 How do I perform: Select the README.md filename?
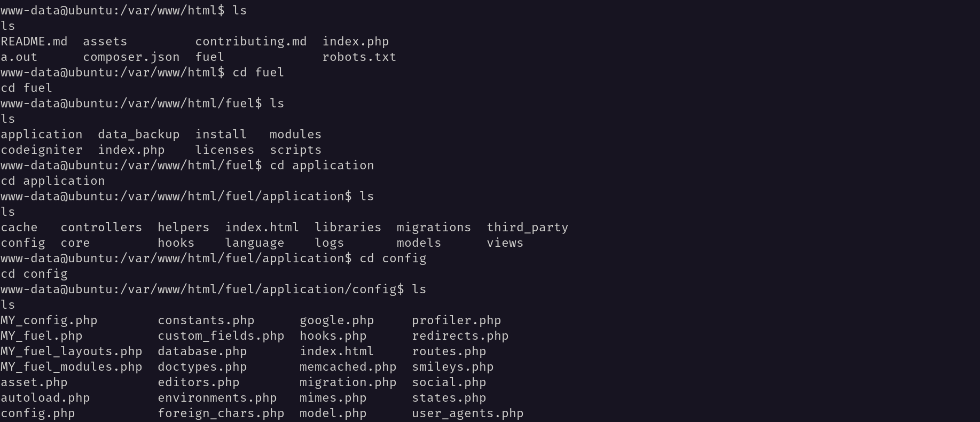tap(34, 42)
